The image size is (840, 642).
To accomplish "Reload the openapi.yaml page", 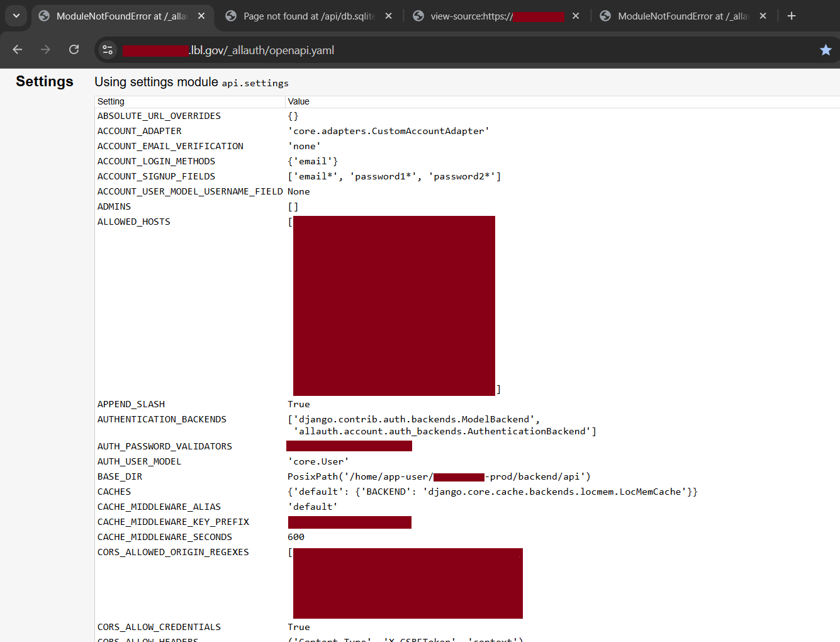I will (x=74, y=49).
